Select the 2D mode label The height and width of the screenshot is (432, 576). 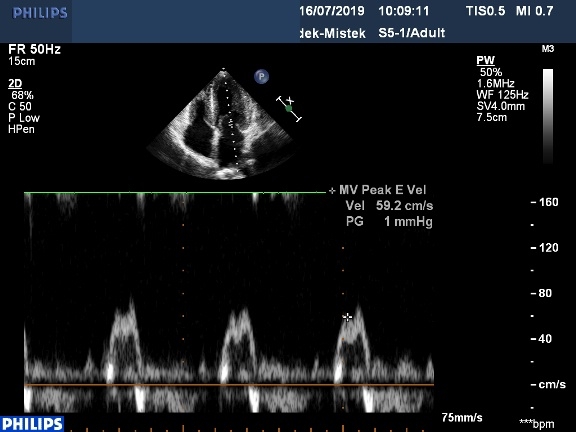pos(15,84)
